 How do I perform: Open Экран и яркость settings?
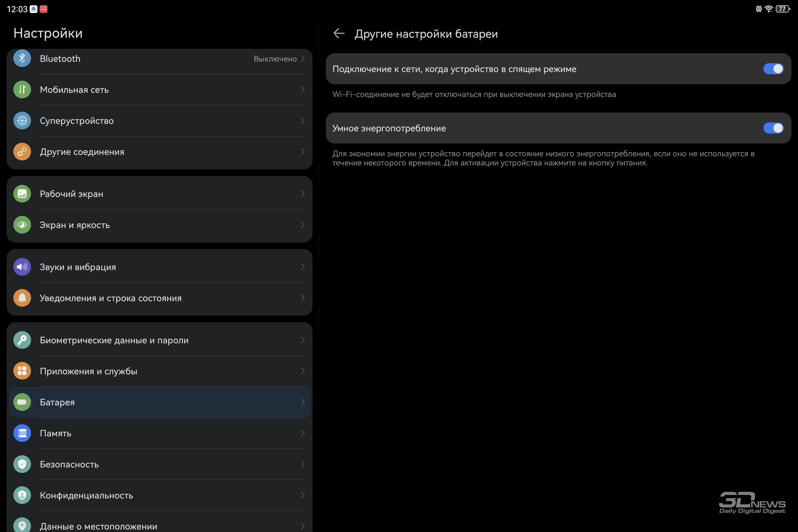160,225
